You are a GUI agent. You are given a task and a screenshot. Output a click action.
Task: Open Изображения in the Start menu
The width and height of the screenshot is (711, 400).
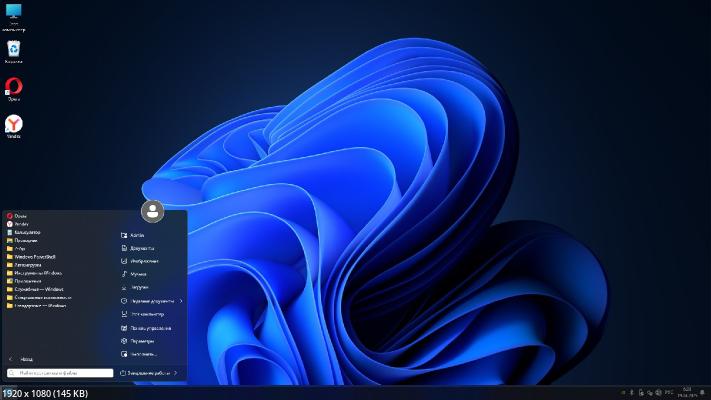140,261
